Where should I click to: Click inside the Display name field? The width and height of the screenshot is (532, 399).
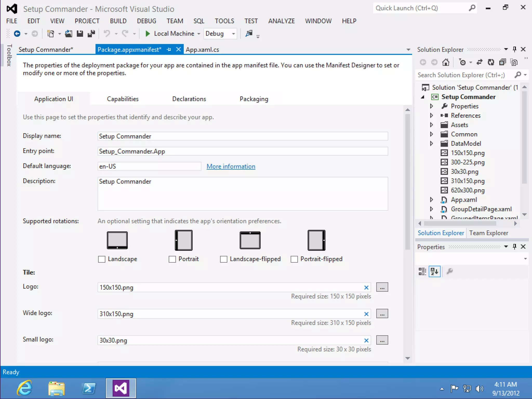[242, 136]
